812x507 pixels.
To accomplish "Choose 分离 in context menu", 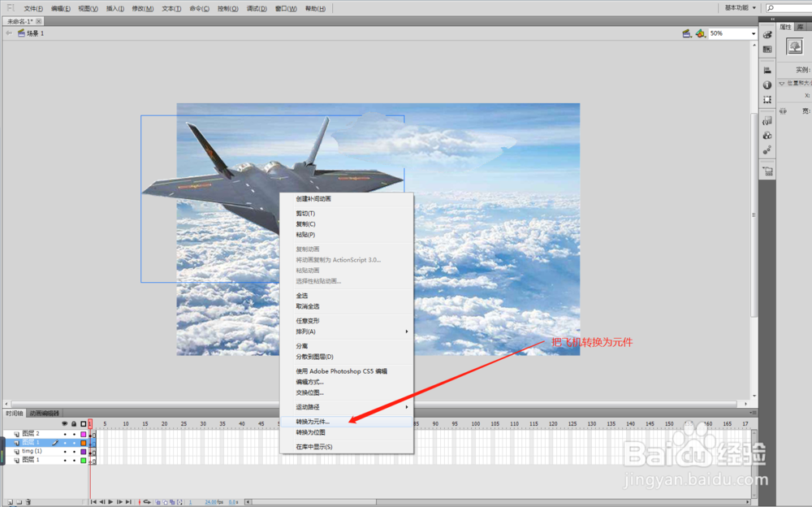I will [347, 346].
